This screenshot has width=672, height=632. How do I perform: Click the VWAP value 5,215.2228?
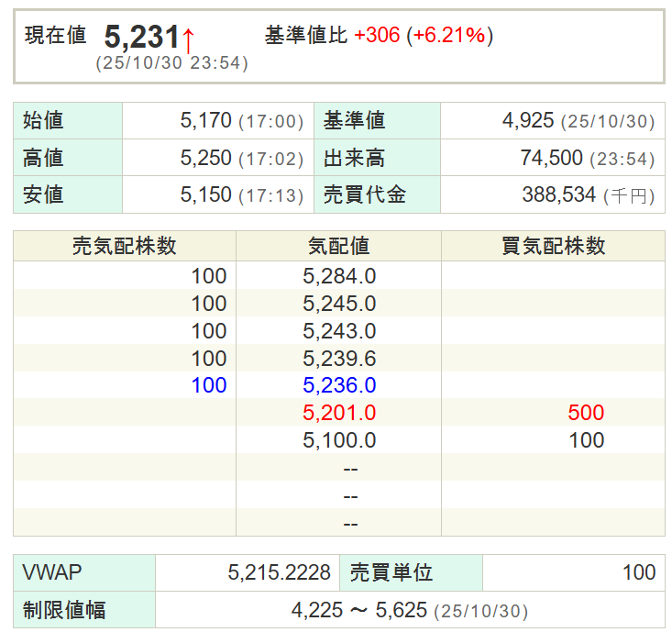coord(279,573)
